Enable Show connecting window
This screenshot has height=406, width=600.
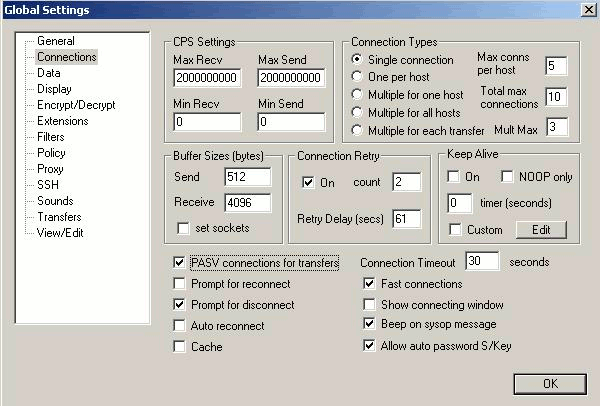[x=370, y=305]
